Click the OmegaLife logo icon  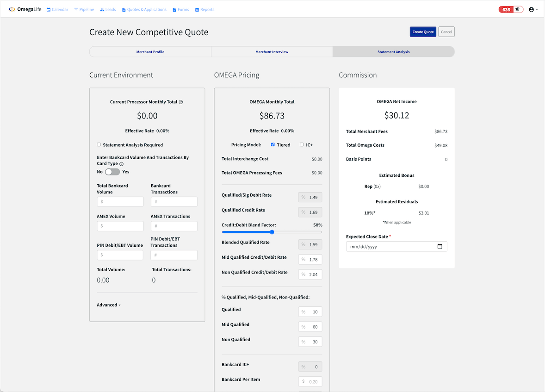coord(12,9)
